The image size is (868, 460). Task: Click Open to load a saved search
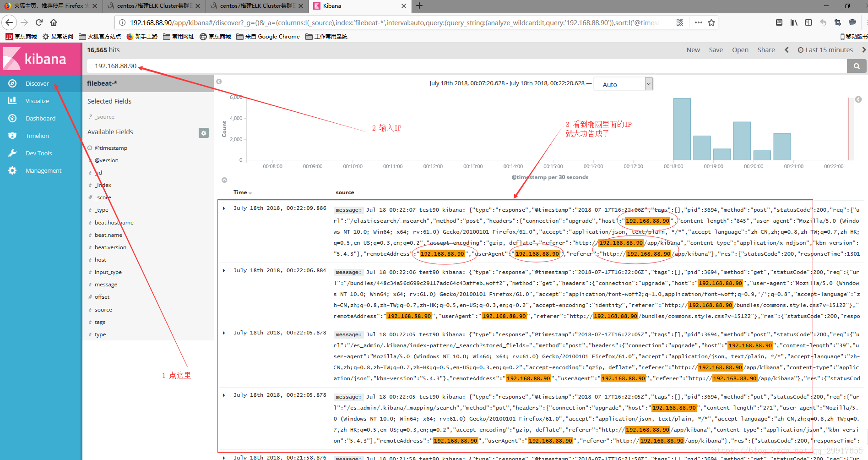pyautogui.click(x=740, y=50)
